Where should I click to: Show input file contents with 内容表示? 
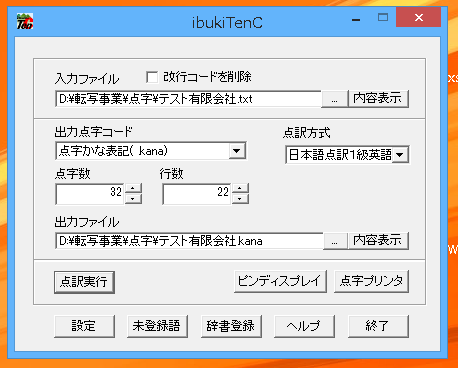click(378, 99)
